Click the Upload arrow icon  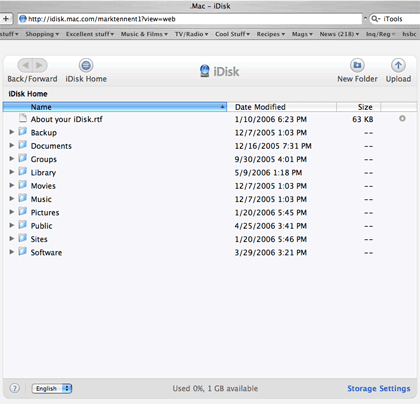coord(398,65)
